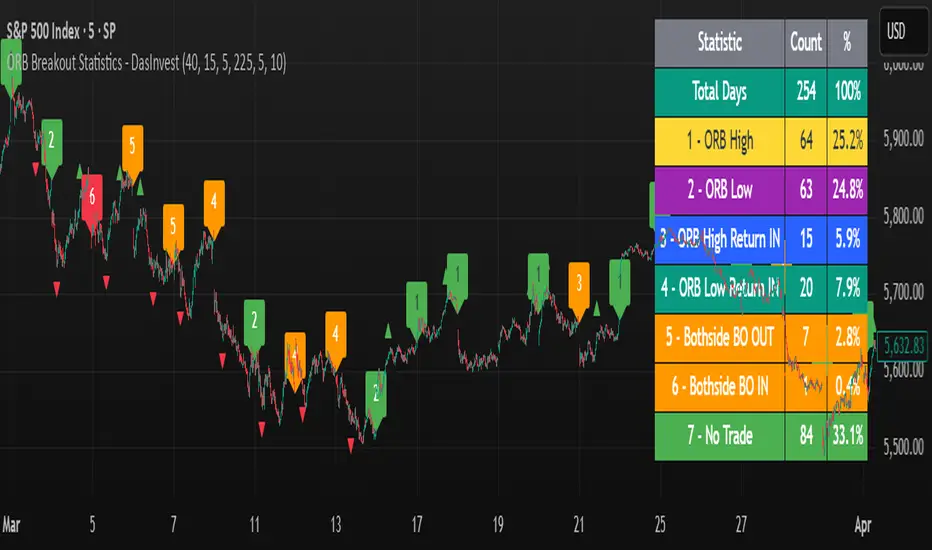Screen dimensions: 932x550
Task: Click the purple 2 - ORB Low row
Action: [x=761, y=190]
